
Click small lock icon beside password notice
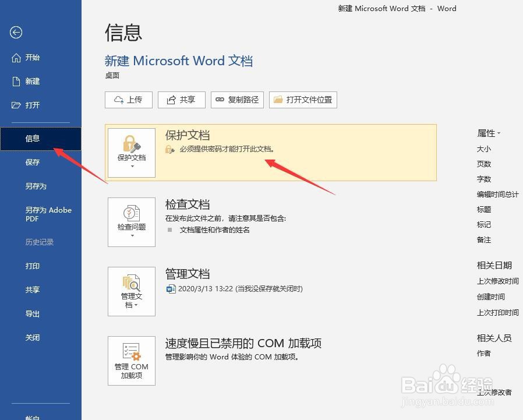[170, 150]
